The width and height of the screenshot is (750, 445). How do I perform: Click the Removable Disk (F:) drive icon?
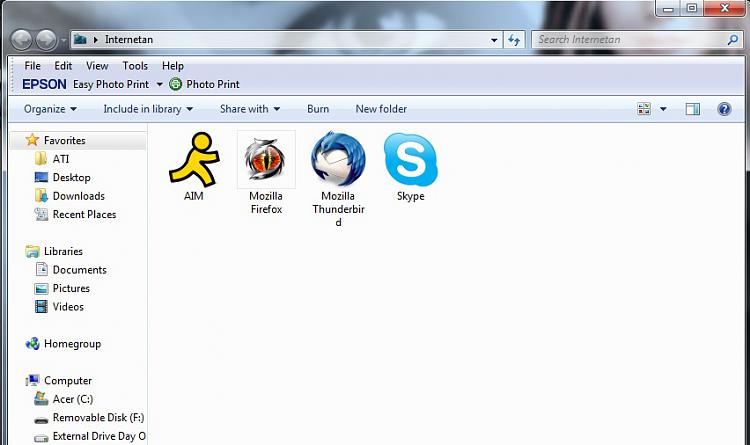[x=42, y=419]
